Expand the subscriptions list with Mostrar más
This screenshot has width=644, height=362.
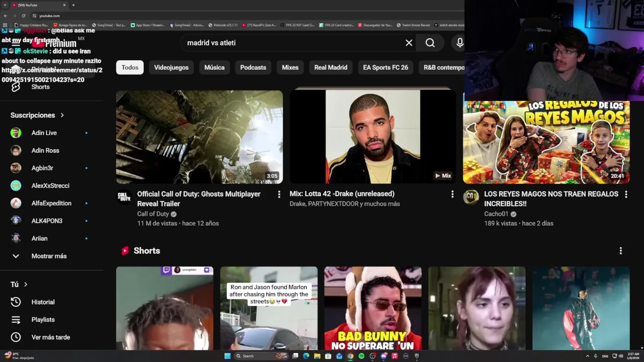pyautogui.click(x=49, y=256)
